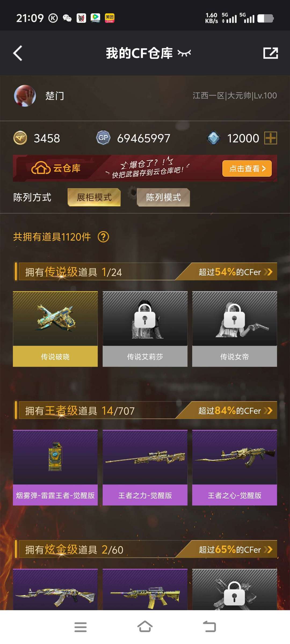The height and width of the screenshot is (644, 290).
Task: Select the locked 传说艾莉莎 card
Action: pos(145,329)
